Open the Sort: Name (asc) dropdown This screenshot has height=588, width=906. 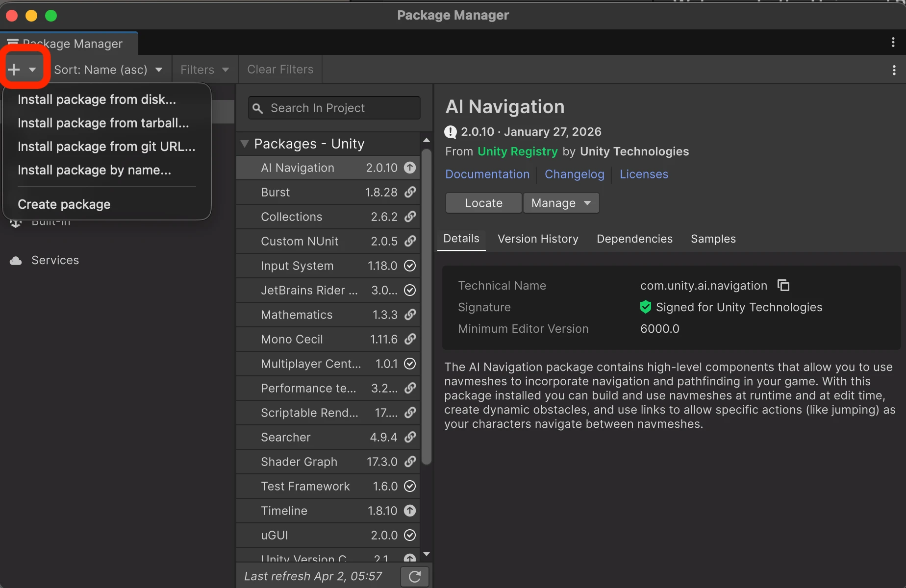(x=108, y=70)
